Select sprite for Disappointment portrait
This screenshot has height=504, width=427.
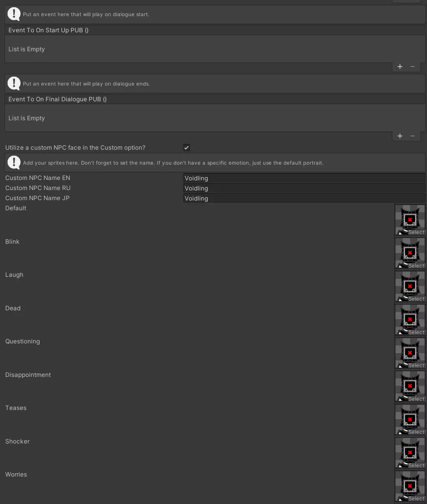pyautogui.click(x=416, y=399)
